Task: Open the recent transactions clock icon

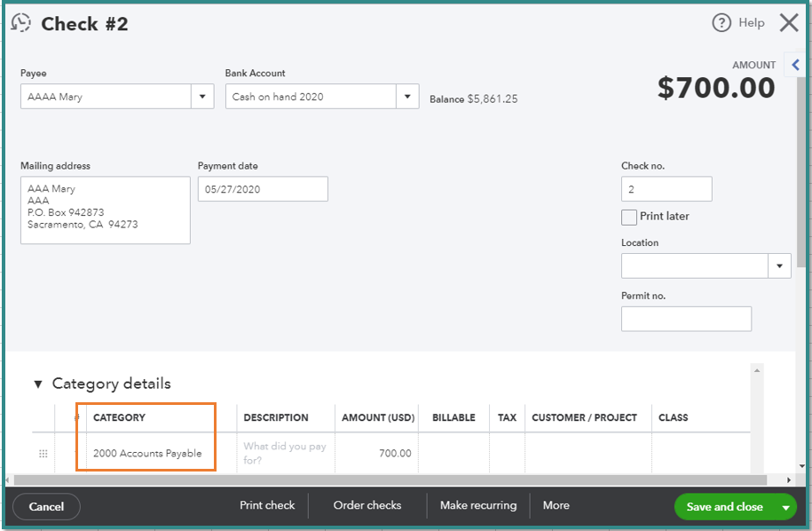Action: click(20, 23)
